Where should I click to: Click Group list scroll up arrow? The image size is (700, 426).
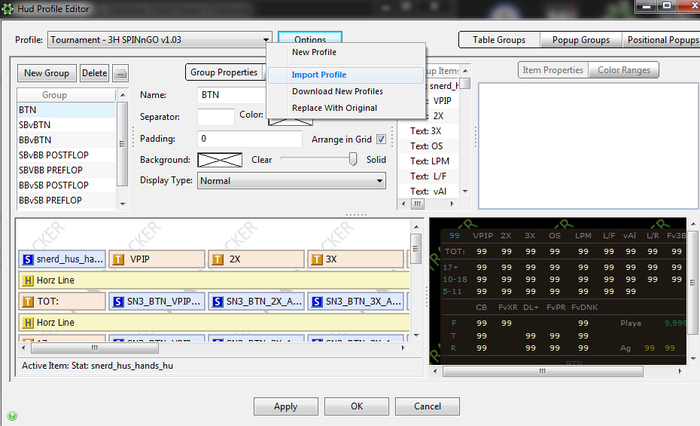point(123,95)
